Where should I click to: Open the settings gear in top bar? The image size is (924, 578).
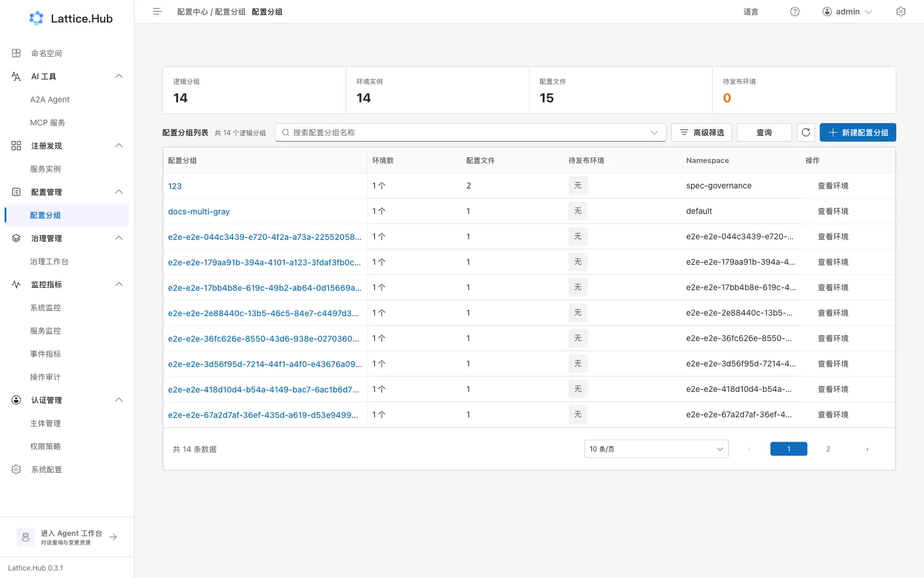[901, 12]
